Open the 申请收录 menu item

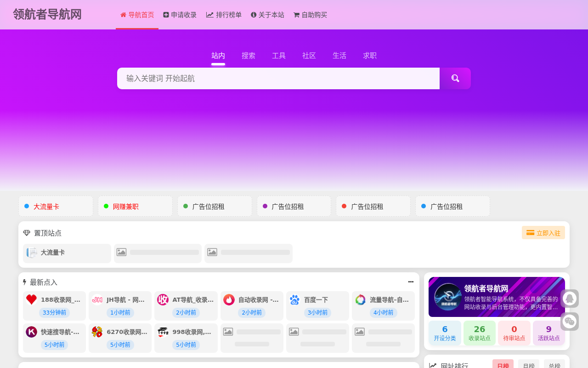click(x=180, y=14)
